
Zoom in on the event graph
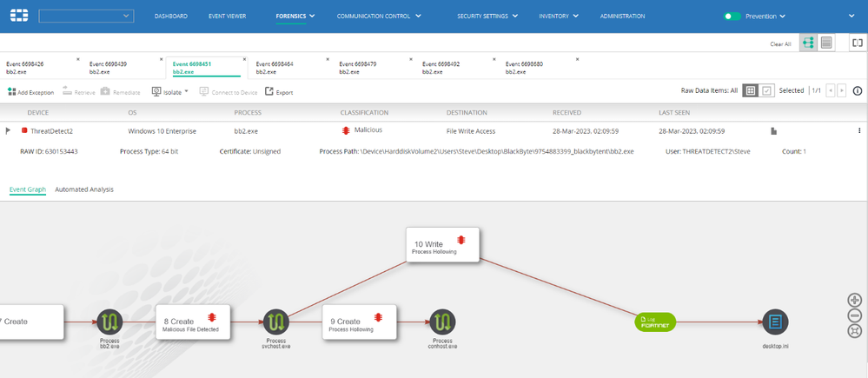point(855,300)
